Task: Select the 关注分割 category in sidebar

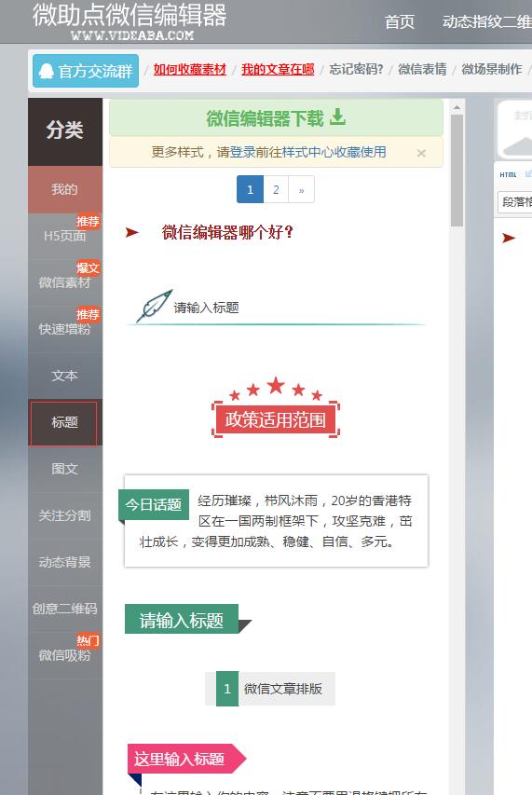Action: (65, 515)
